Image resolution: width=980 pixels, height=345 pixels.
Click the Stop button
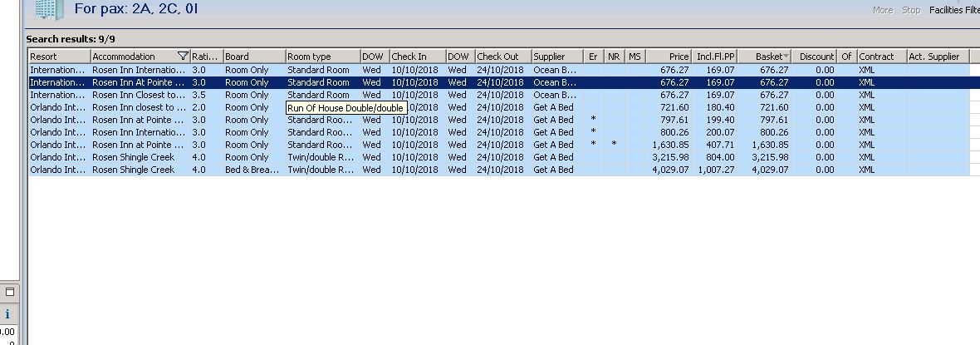(911, 10)
